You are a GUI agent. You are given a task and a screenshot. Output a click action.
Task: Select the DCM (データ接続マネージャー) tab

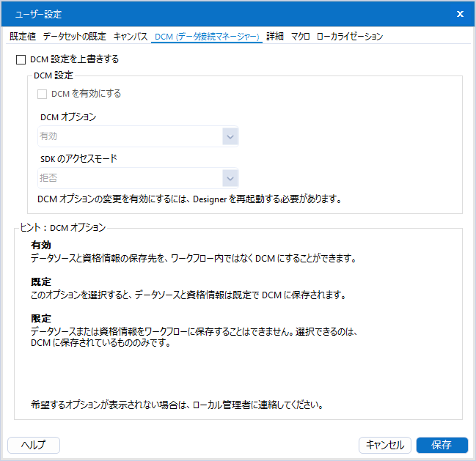pyautogui.click(x=208, y=37)
